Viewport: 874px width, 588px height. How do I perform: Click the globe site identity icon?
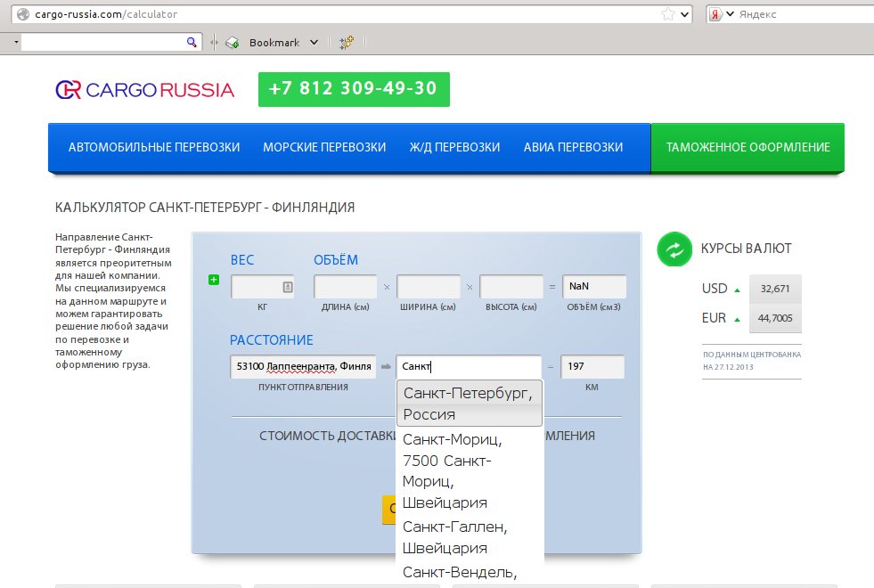click(x=23, y=14)
